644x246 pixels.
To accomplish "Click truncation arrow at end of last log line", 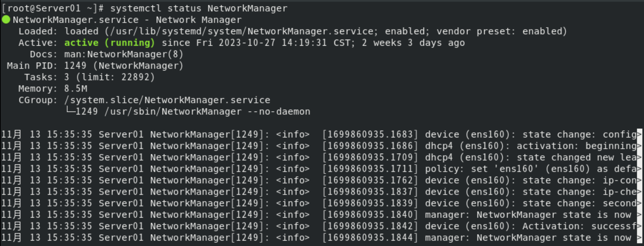I will (x=639, y=238).
